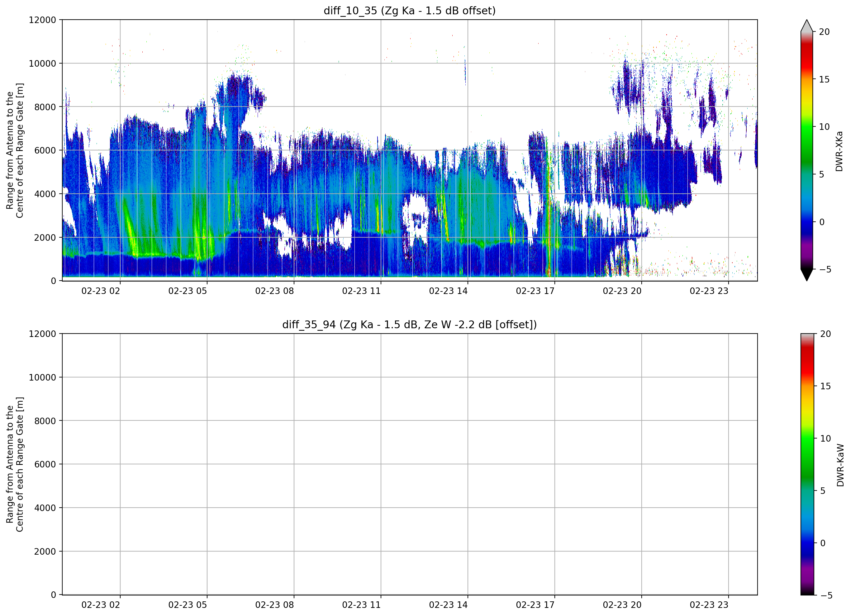The width and height of the screenshot is (851, 616).
Task: Click the 02-23 11 tick label on top plot
Action: [361, 291]
